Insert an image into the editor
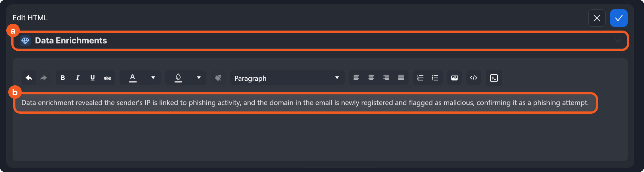 tap(454, 78)
